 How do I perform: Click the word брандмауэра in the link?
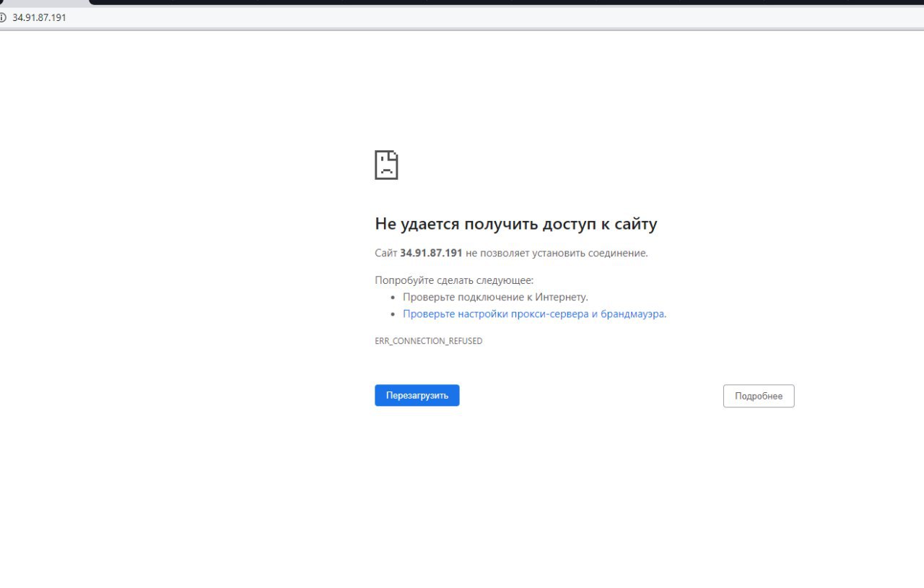coord(632,314)
